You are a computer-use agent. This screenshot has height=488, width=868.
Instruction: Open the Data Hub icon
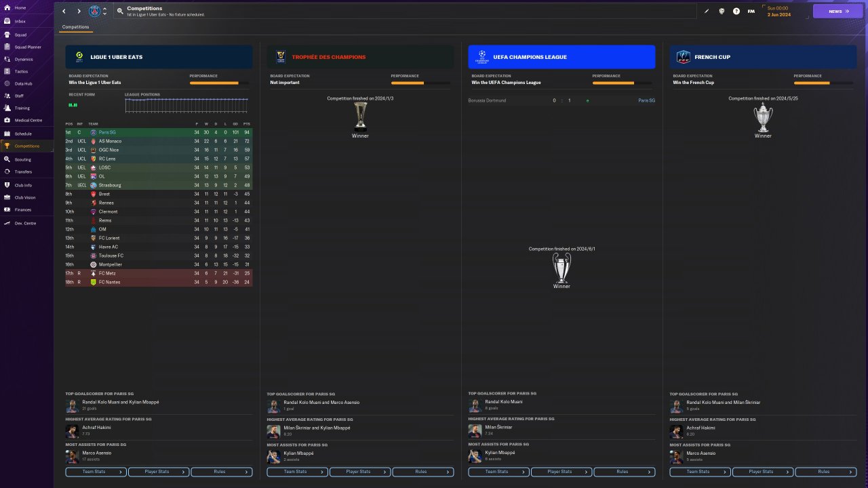(x=7, y=83)
